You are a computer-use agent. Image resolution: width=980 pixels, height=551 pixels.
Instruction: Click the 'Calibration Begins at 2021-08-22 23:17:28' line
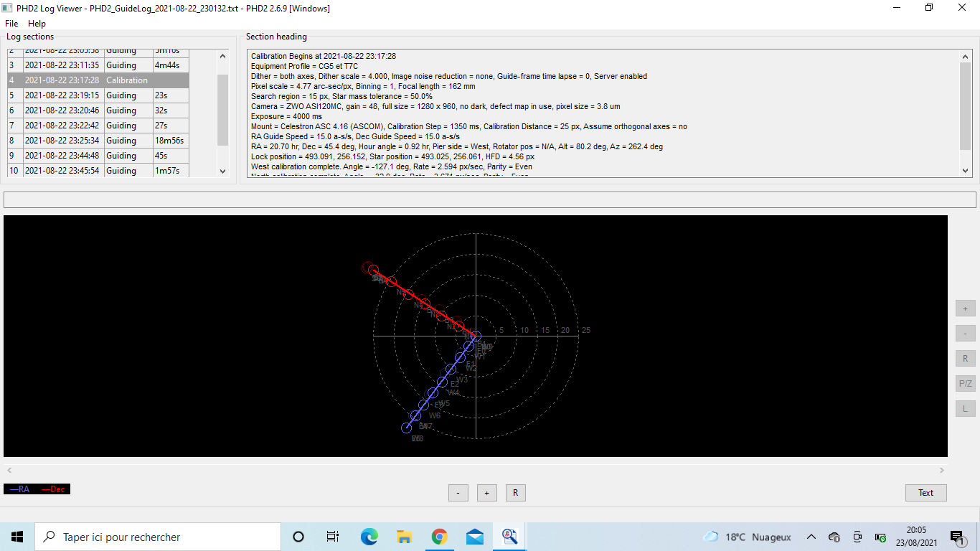(324, 56)
